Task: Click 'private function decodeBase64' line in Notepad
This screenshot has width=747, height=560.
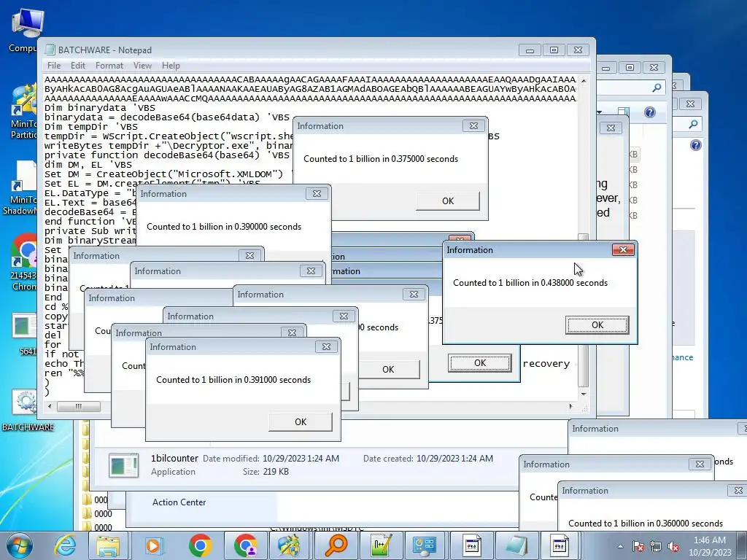Action: (x=167, y=155)
